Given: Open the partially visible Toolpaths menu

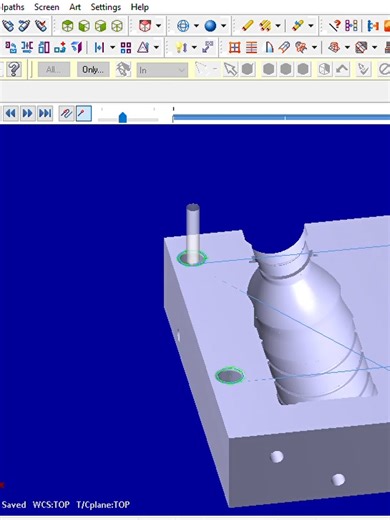Looking at the screenshot, I should click(12, 7).
